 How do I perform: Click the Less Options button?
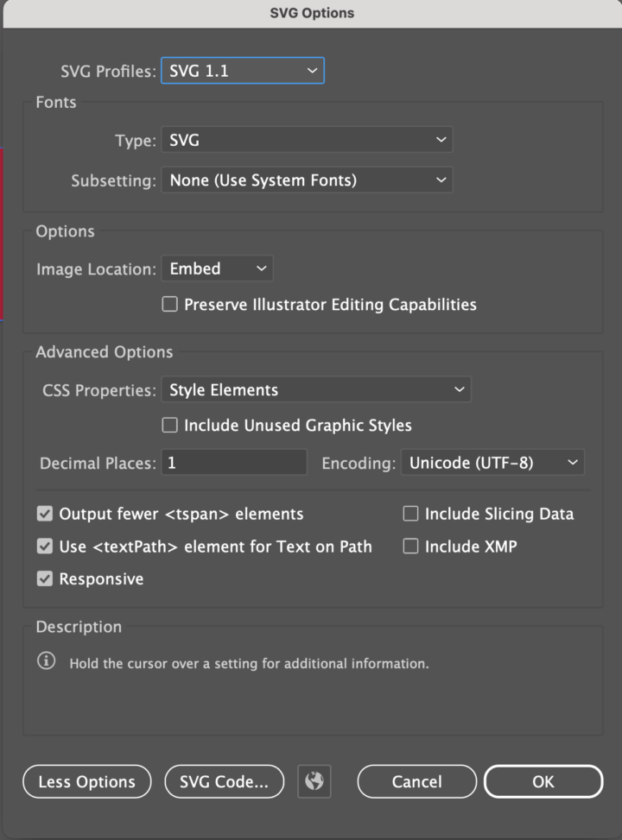86,781
